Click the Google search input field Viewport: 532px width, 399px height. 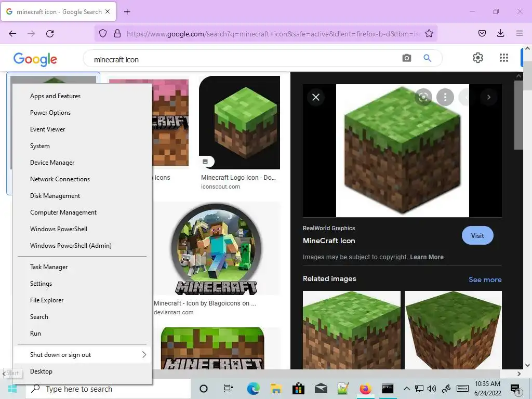click(x=244, y=59)
